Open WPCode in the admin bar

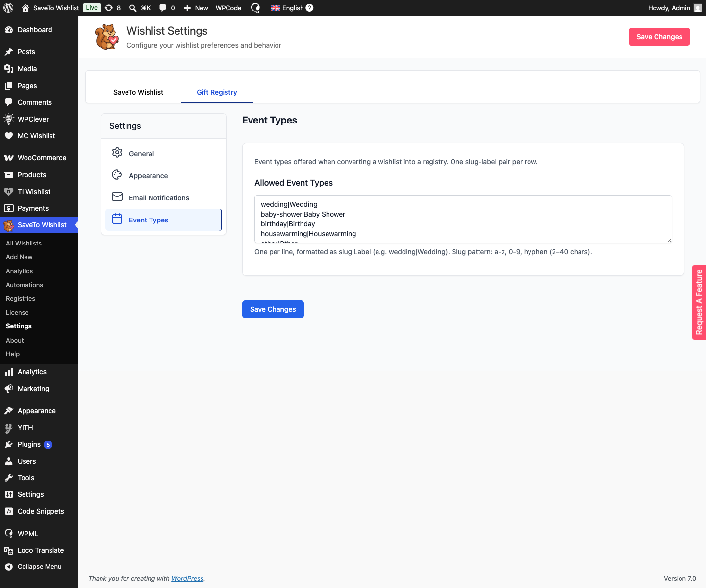click(x=228, y=8)
